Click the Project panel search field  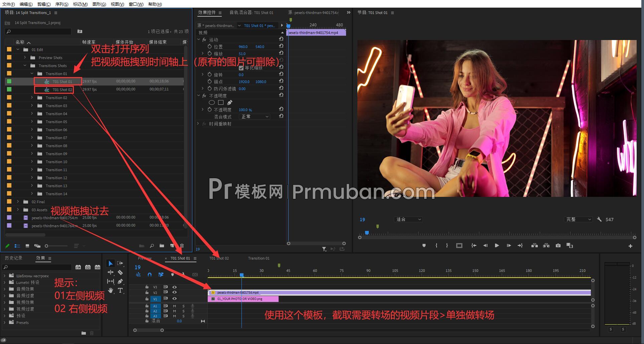[x=38, y=31]
